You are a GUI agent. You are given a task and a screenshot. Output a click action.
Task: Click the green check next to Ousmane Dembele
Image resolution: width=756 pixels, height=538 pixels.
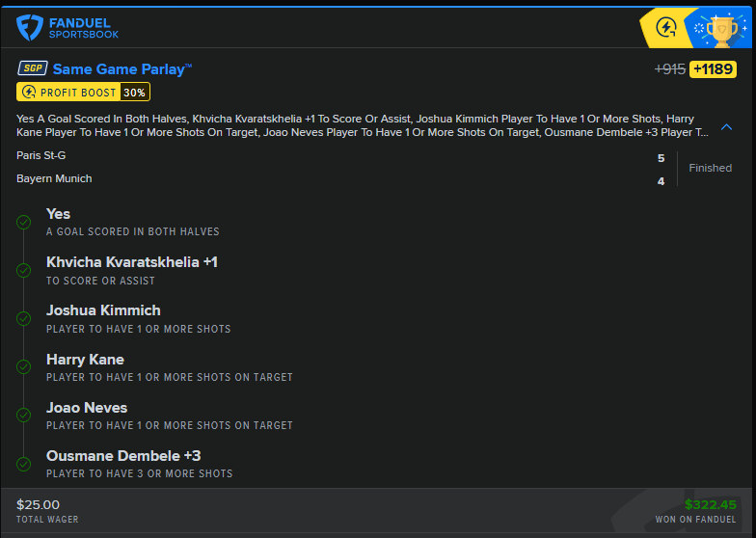pos(23,464)
